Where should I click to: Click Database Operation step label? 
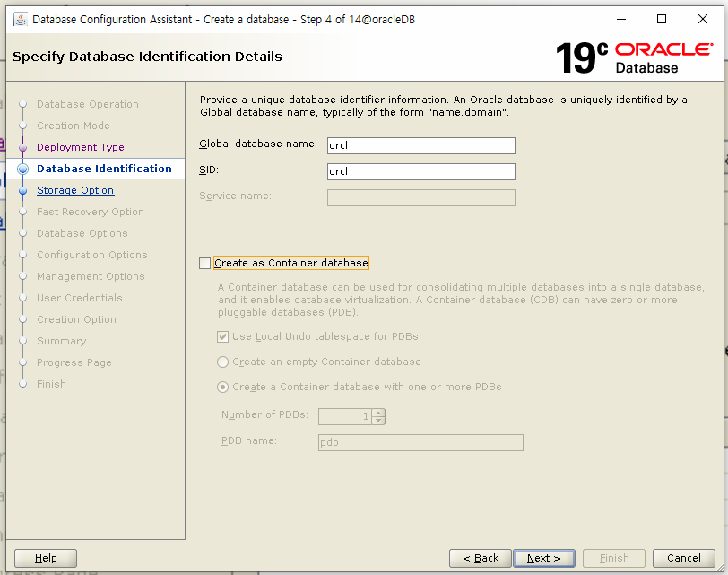88,104
